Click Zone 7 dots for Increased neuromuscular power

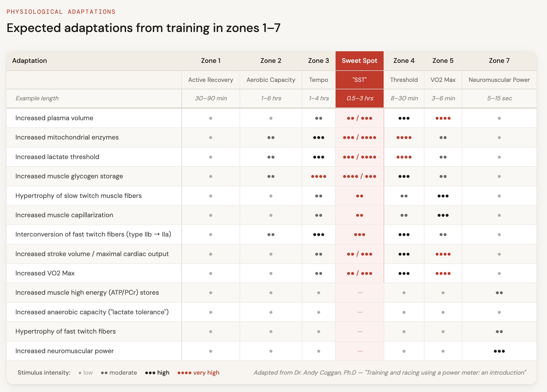pyautogui.click(x=499, y=351)
